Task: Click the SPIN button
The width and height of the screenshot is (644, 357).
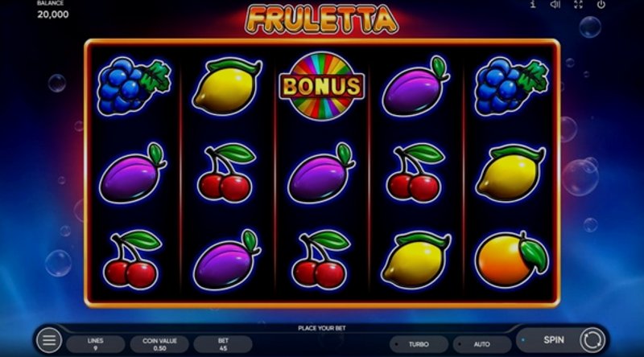Action: [554, 340]
